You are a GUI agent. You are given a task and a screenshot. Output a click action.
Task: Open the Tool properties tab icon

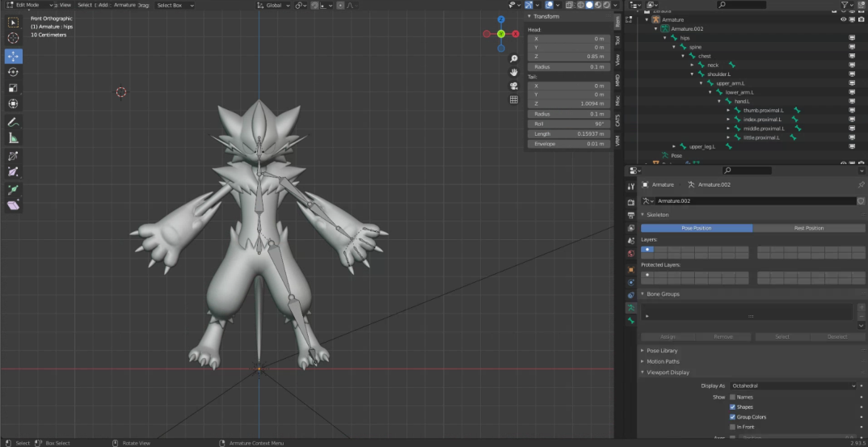[x=631, y=187]
